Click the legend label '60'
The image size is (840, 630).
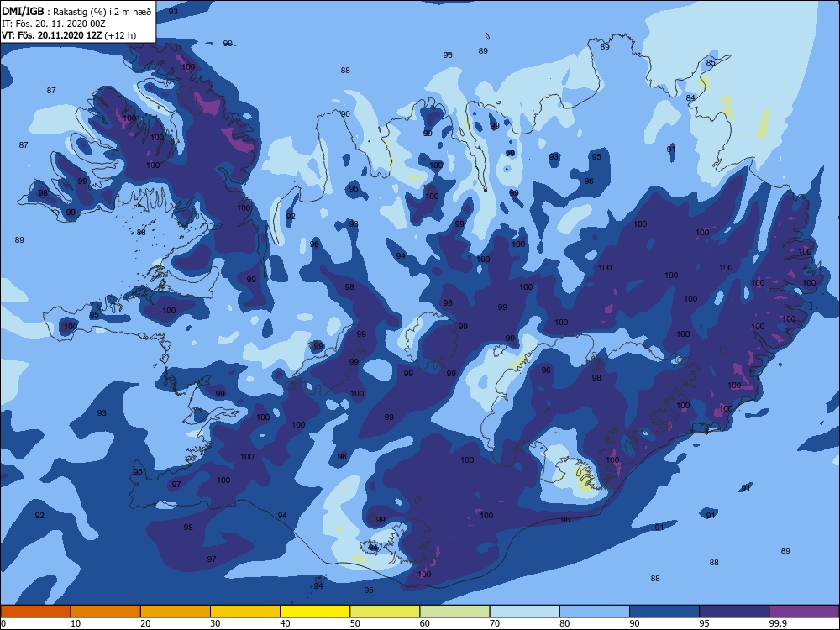(x=425, y=623)
